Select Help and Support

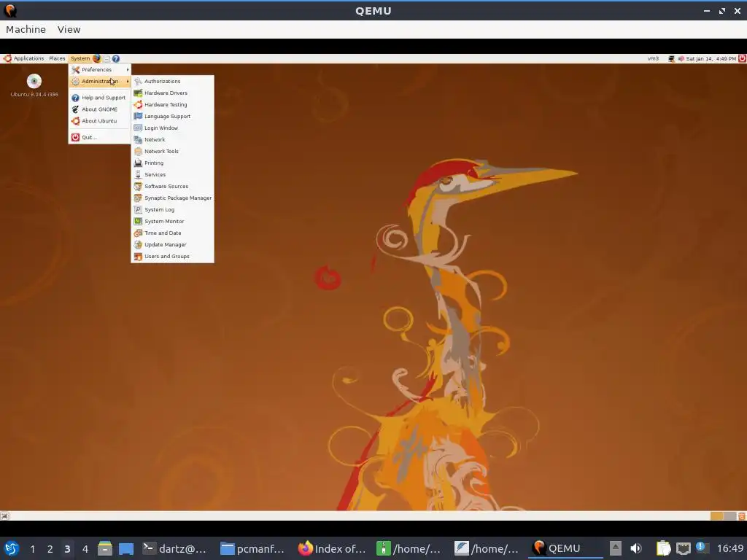(x=99, y=98)
